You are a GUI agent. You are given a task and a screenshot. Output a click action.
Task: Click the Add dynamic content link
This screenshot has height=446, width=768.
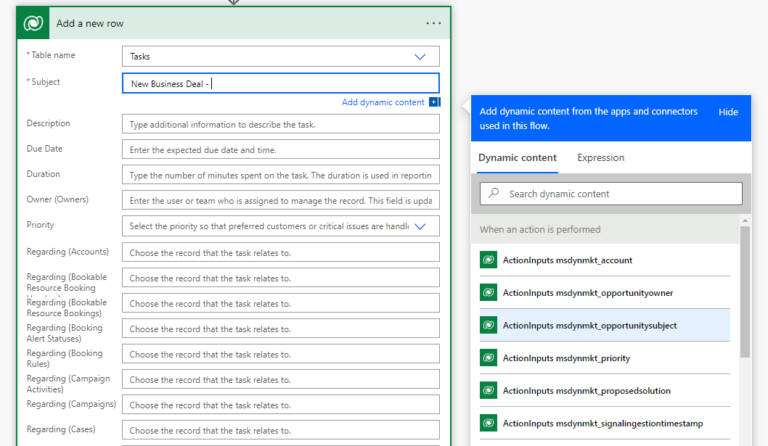(x=382, y=102)
